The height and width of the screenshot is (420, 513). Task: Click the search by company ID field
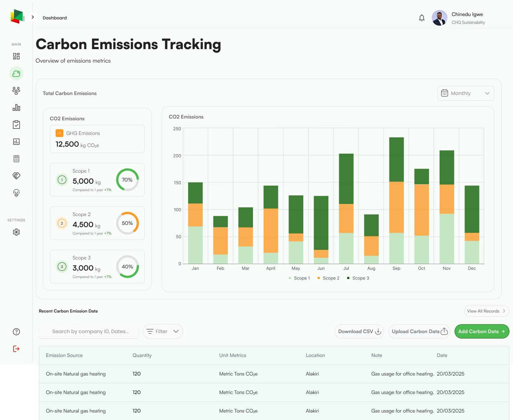click(x=89, y=331)
